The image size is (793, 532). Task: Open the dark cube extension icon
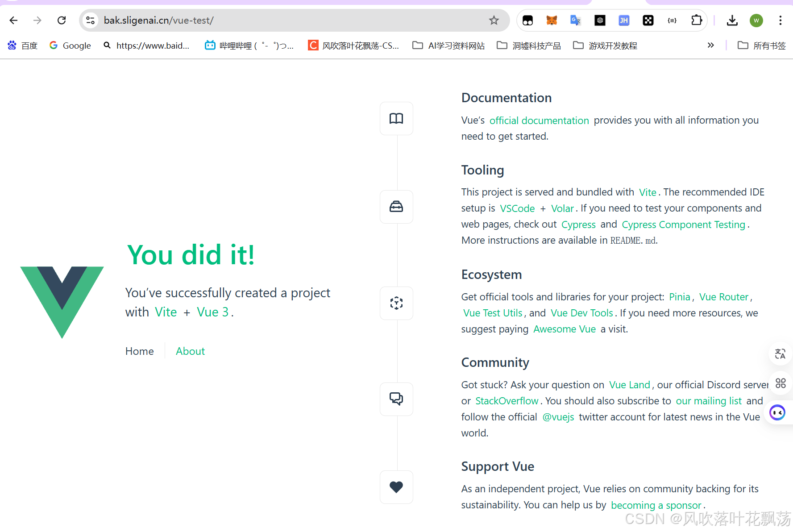click(600, 20)
